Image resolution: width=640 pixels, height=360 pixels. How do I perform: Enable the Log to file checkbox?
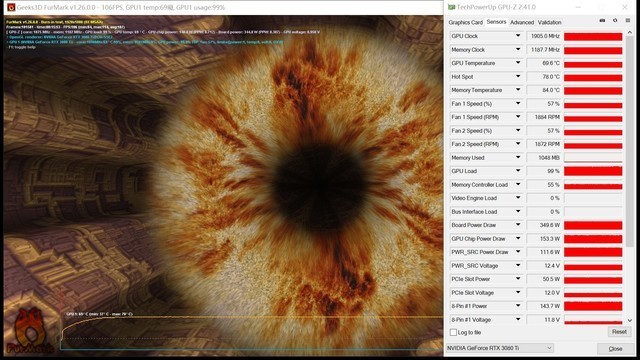click(x=453, y=332)
